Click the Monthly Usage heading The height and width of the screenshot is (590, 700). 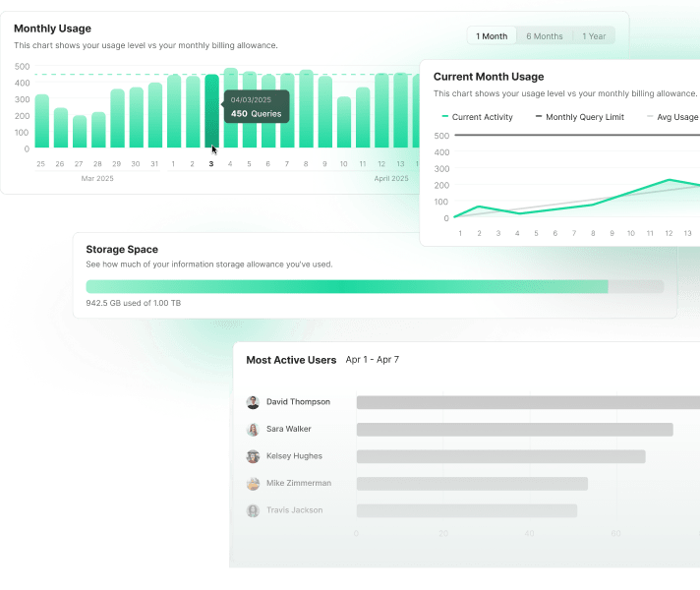click(53, 29)
